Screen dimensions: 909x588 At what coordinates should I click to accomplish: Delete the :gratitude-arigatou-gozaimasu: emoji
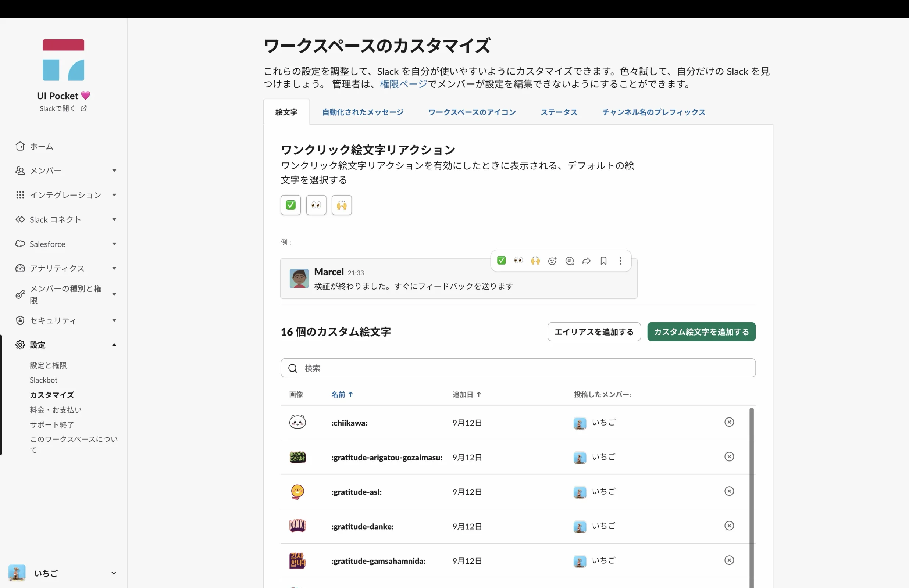coord(729,457)
